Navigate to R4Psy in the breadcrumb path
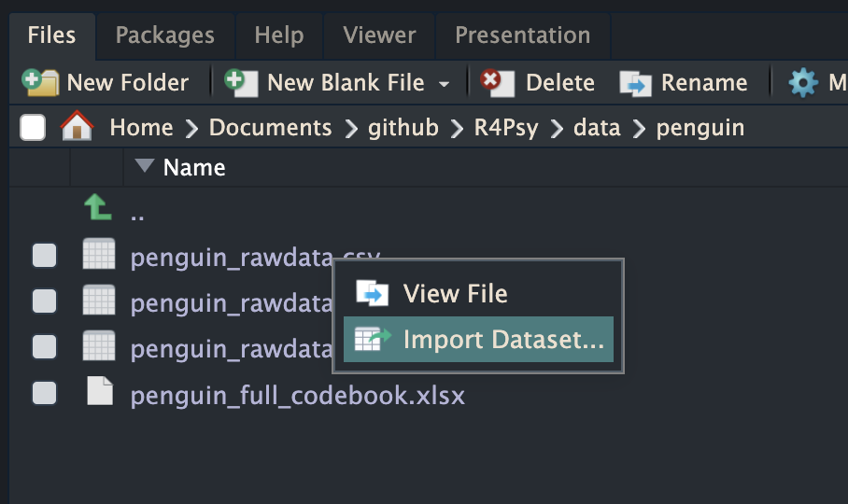848x504 pixels. pyautogui.click(x=504, y=127)
